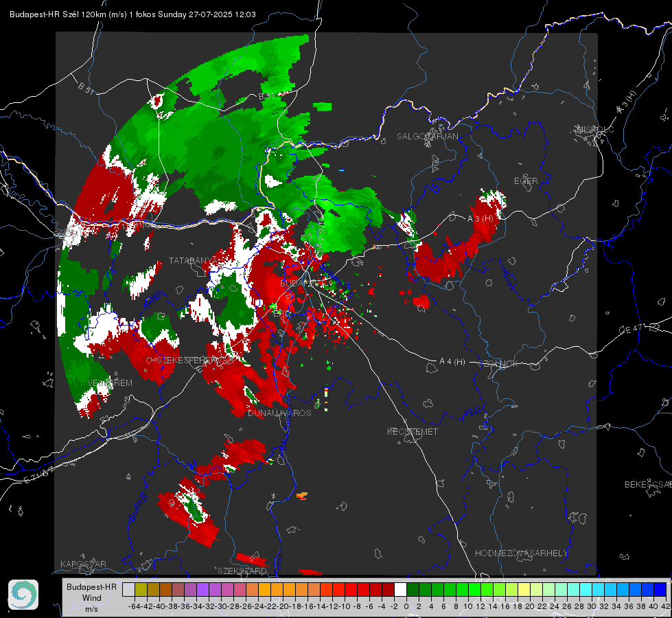
Task: Pick the dark green swatch between 0 and 2
Action: coord(413,589)
